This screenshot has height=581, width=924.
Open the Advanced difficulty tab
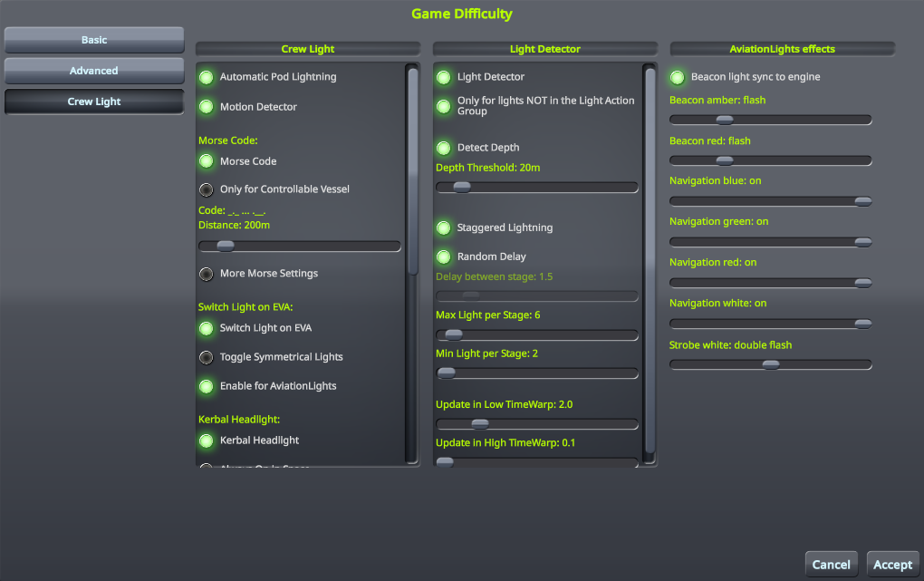pos(94,71)
